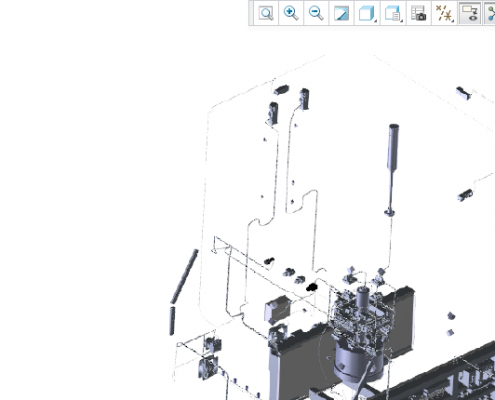Screen dimensions: 495x400
Task: Open the background color gradient tool
Action: (x=341, y=13)
